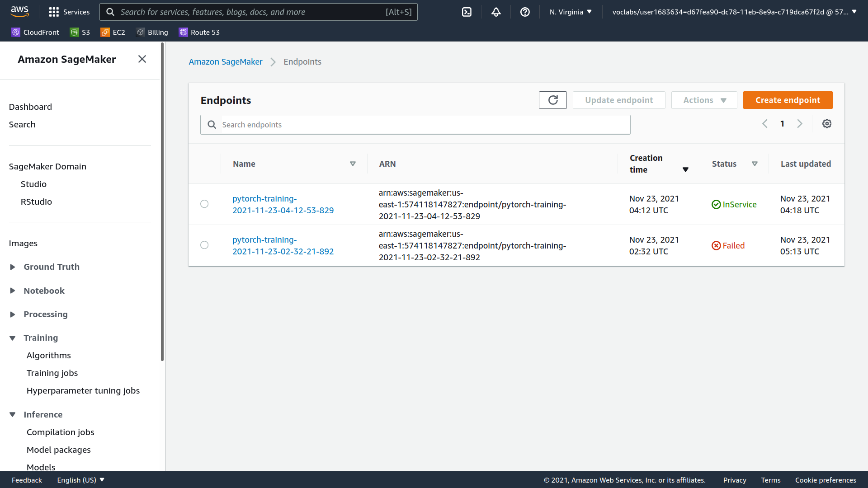Click the Create endpoint button
This screenshot has width=868, height=488.
(788, 100)
